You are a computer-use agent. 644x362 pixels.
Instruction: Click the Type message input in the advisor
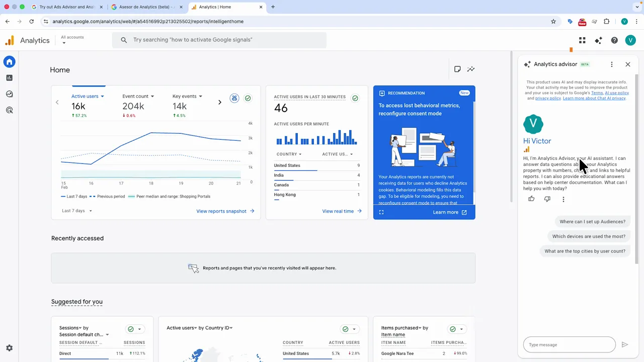[x=569, y=345]
